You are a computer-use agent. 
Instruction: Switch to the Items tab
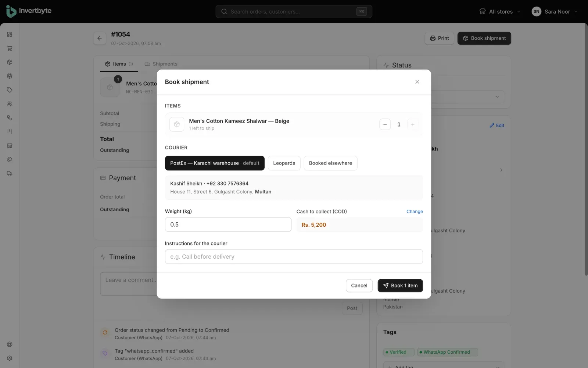(x=119, y=64)
